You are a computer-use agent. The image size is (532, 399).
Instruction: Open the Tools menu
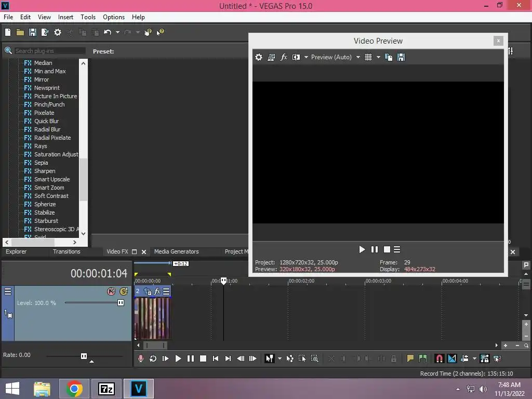tap(88, 17)
